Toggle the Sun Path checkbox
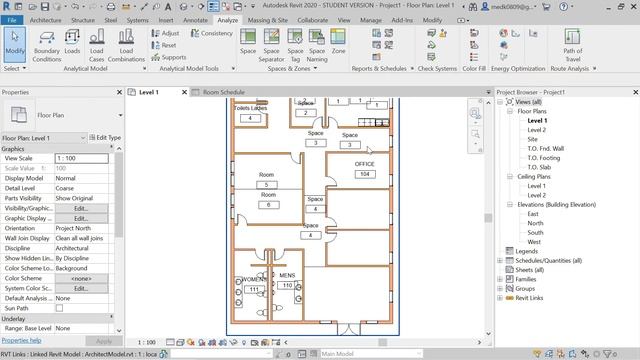Image resolution: width=640 pixels, height=360 pixels. 59,308
